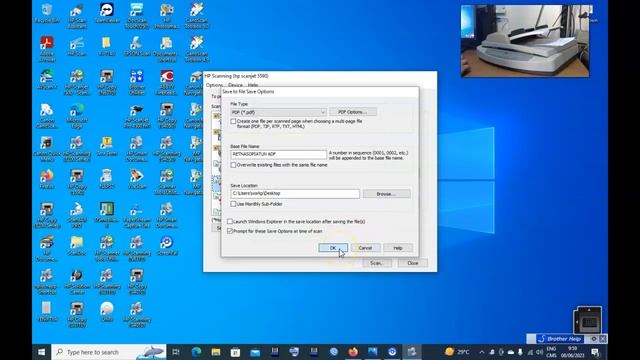Confirm save options with OK
This screenshot has width=640, height=360.
coord(333,248)
